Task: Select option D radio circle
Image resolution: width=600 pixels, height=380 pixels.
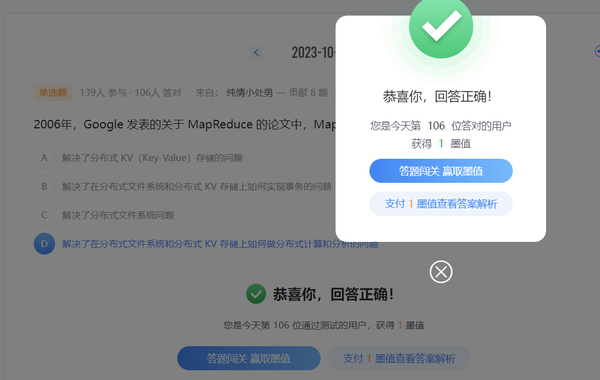Action: click(44, 244)
